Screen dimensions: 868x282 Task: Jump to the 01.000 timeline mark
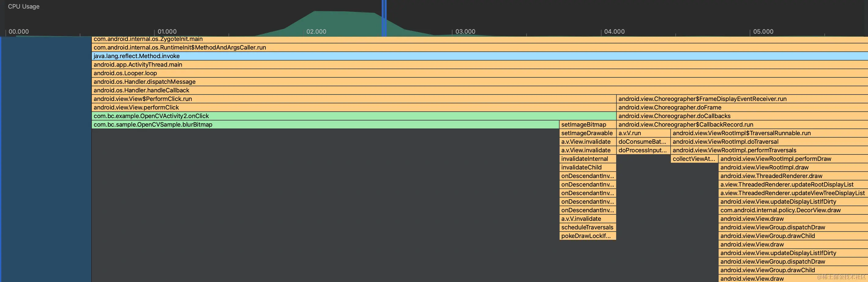click(167, 31)
